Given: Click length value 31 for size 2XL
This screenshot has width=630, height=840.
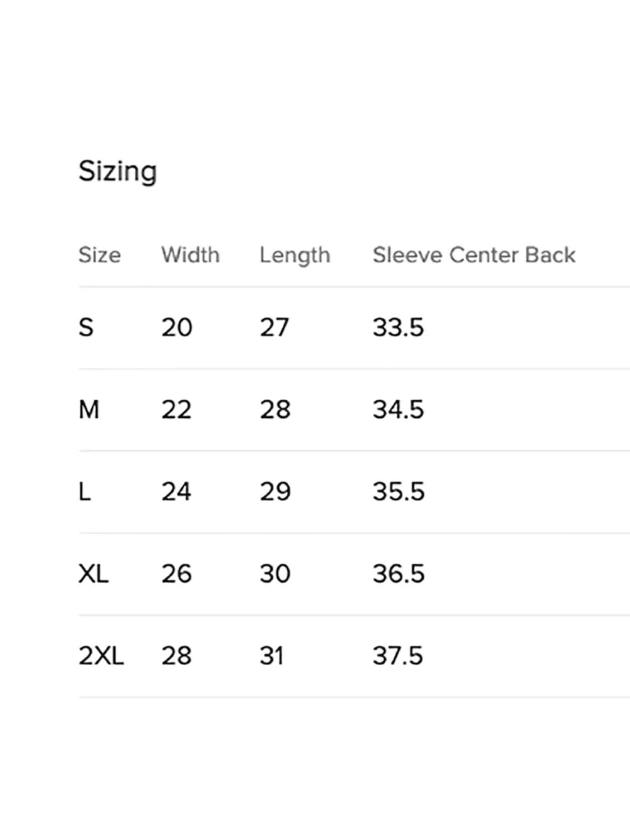Looking at the screenshot, I should coord(272,656).
